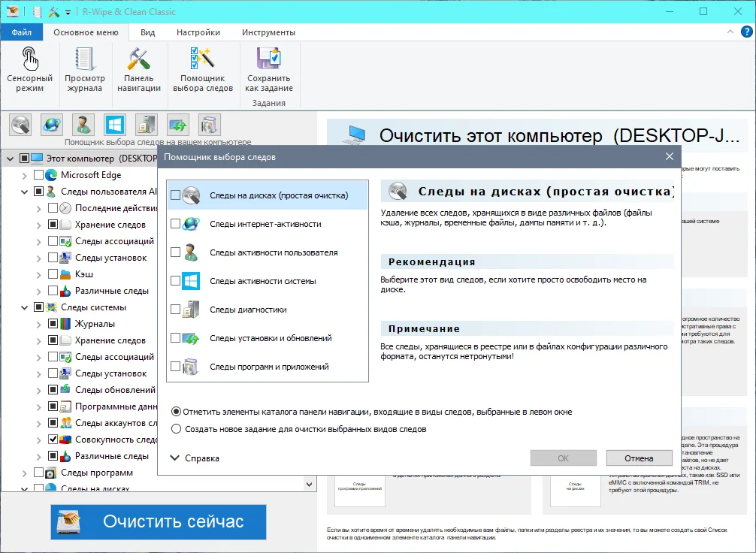Image resolution: width=756 pixels, height=553 pixels.
Task: Click the tools icon in the title bar
Action: pos(53,11)
